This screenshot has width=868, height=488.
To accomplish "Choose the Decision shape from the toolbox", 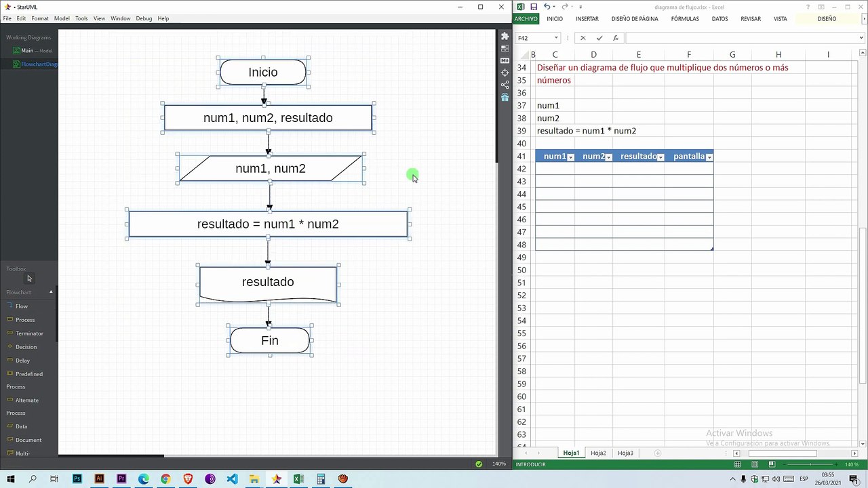I will 26,347.
